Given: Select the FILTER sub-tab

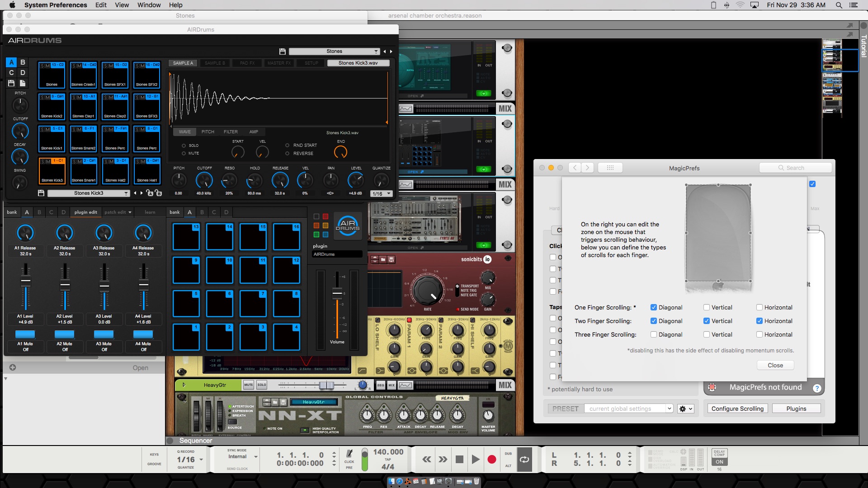Looking at the screenshot, I should 231,132.
